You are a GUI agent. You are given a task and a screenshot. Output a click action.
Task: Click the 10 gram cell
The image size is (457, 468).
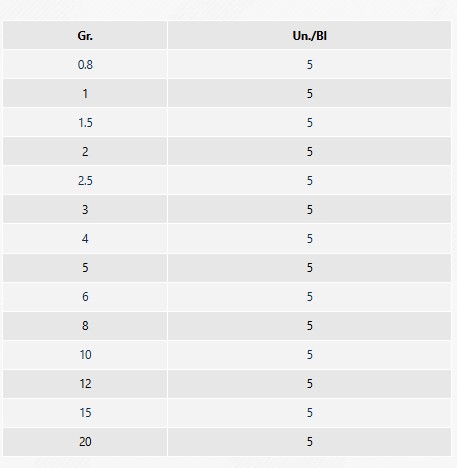click(x=85, y=354)
